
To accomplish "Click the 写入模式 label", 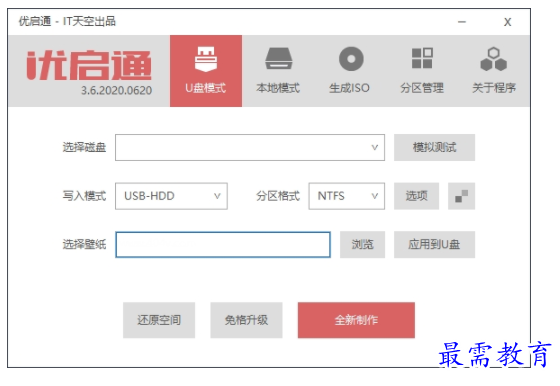I will click(x=84, y=196).
